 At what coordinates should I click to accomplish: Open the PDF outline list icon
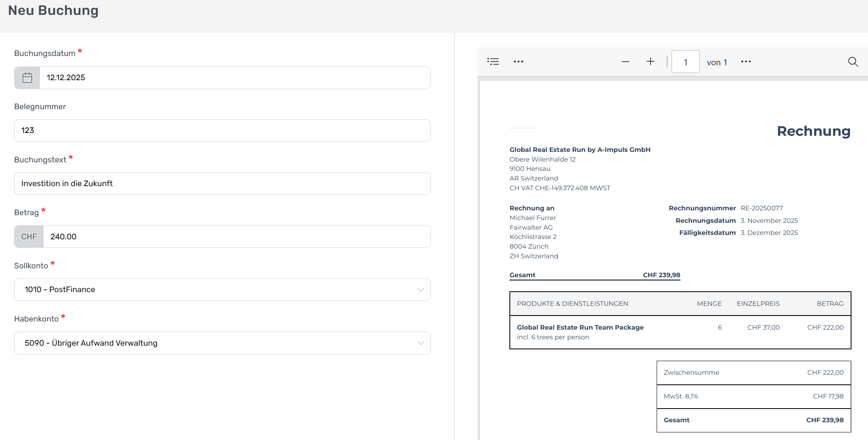(x=493, y=62)
